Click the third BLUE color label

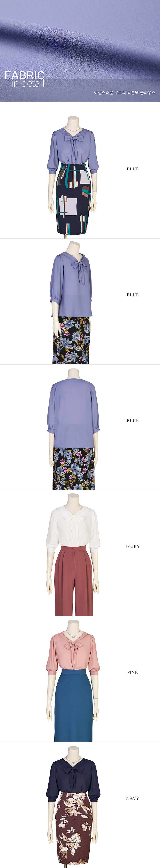[x=133, y=421]
